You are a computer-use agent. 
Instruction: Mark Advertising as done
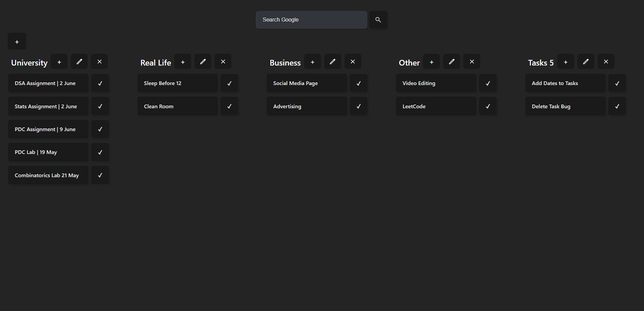tap(358, 106)
